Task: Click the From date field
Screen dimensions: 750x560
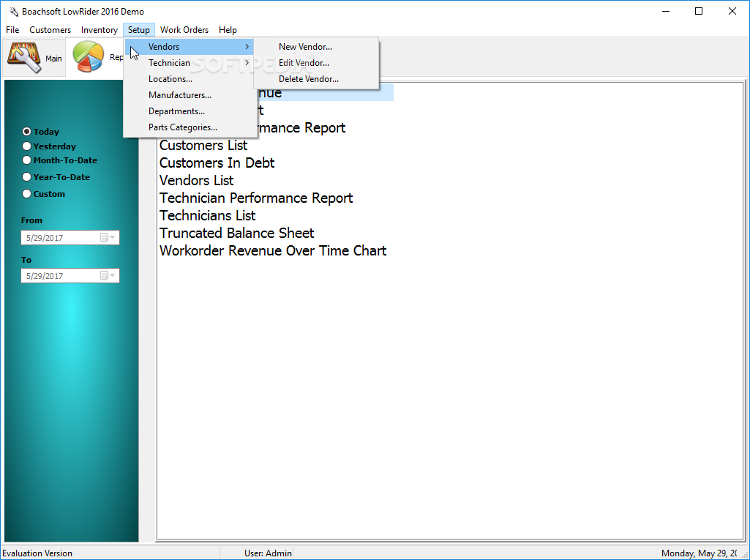Action: coord(70,237)
